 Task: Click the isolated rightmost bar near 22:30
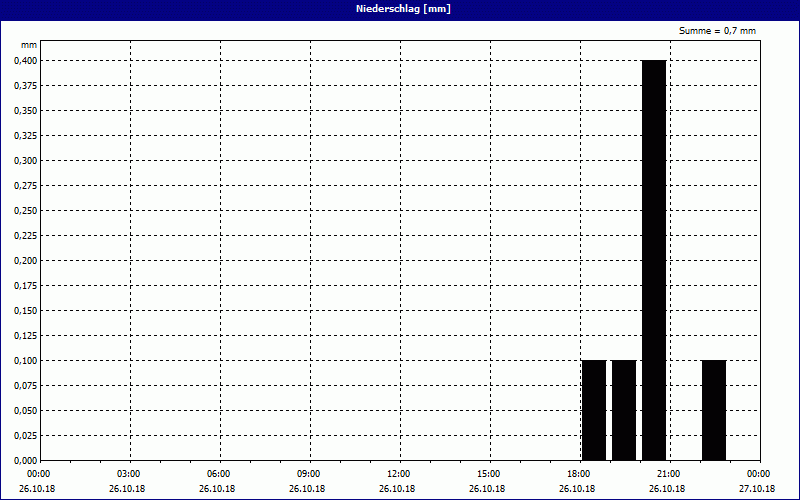point(714,410)
